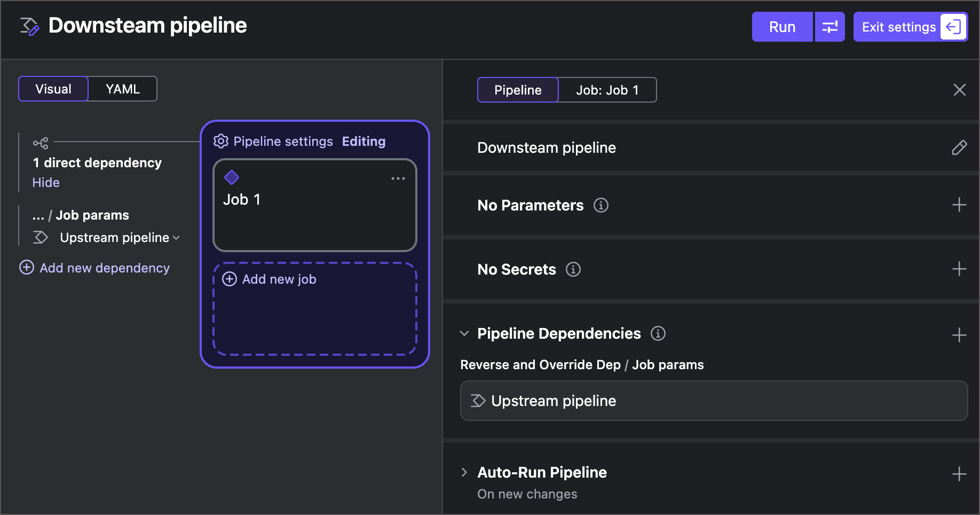Add an Auto-Run Pipeline trigger with the plus
Screen dimensions: 980x515
click(959, 474)
